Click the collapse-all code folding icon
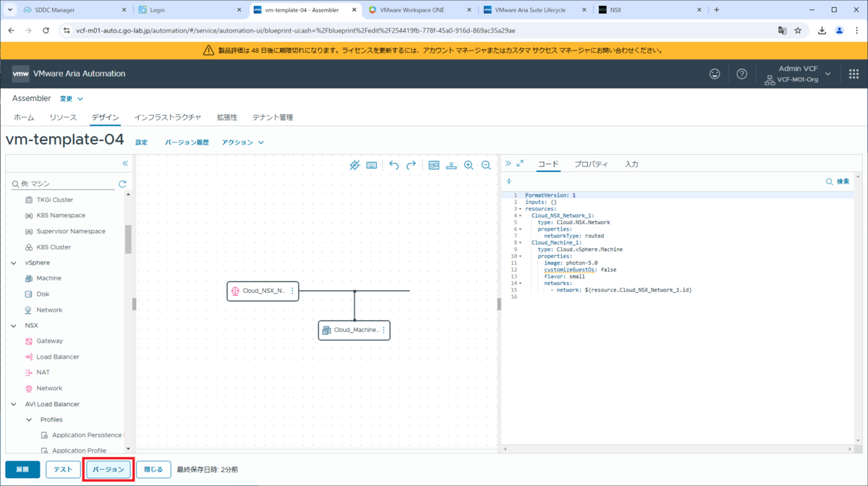This screenshot has height=486, width=868. coord(509,182)
